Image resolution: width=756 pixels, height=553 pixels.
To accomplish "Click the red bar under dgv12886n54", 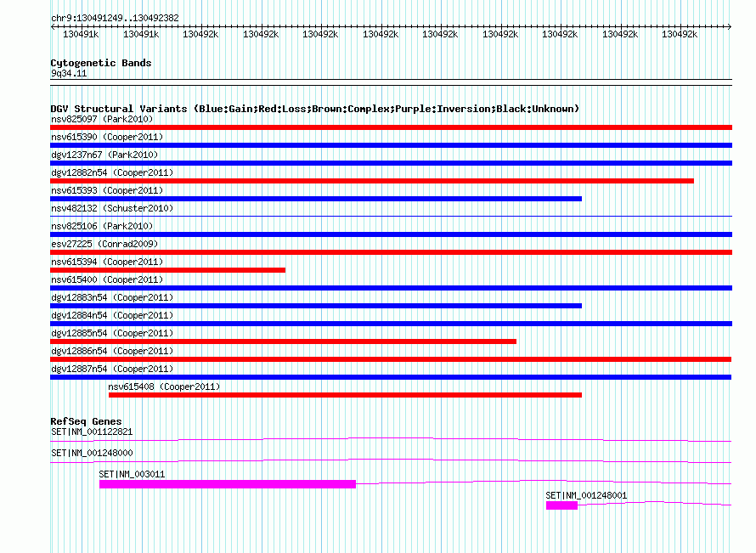I will tap(391, 359).
